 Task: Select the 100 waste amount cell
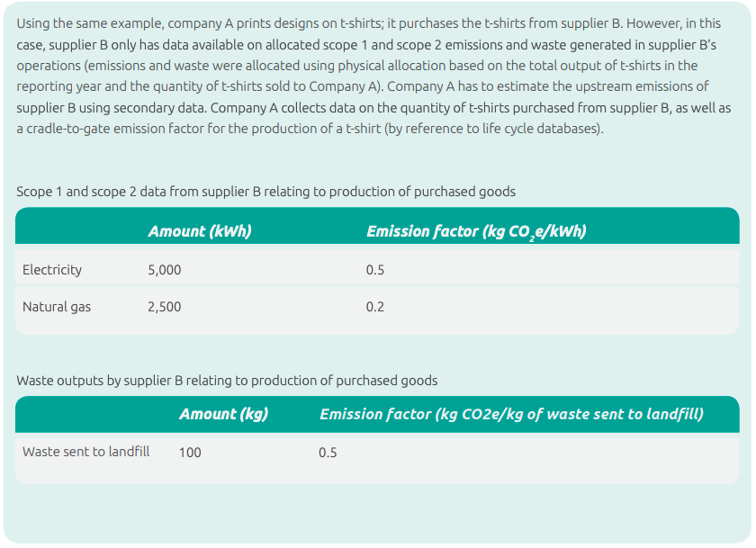[190, 452]
